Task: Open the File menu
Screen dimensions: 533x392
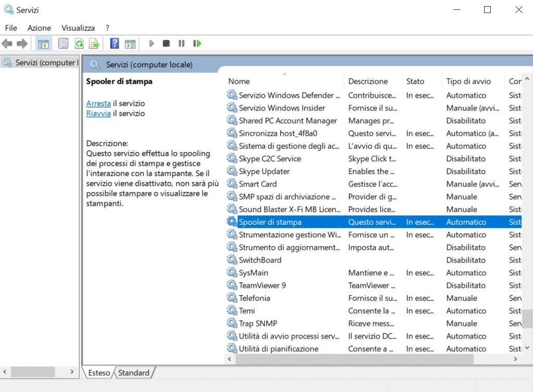Action: [x=11, y=28]
